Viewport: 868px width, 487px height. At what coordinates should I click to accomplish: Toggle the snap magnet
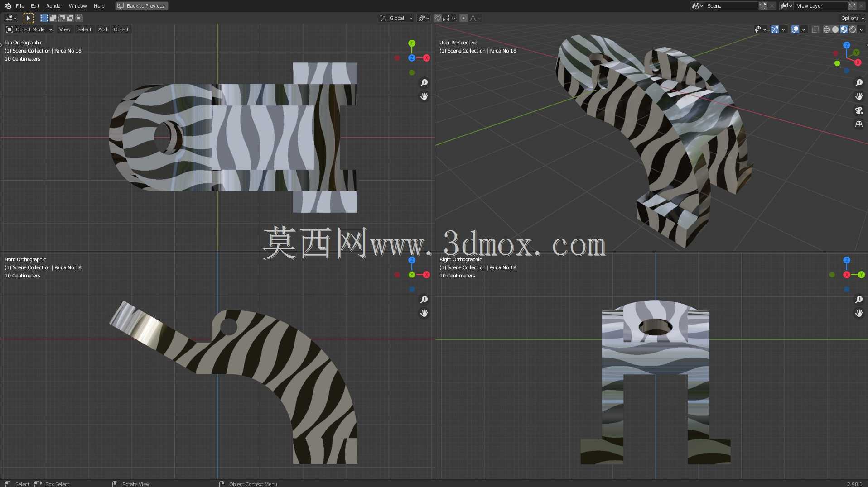point(438,18)
